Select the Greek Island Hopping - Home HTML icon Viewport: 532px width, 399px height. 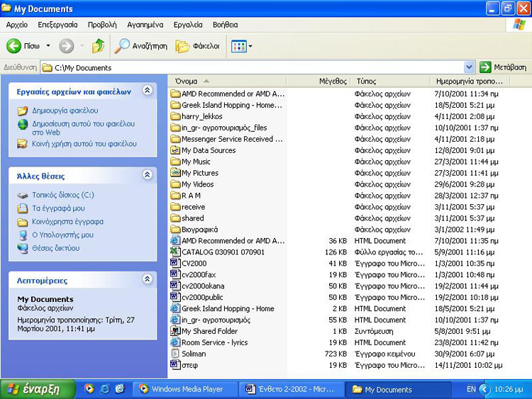(x=175, y=308)
